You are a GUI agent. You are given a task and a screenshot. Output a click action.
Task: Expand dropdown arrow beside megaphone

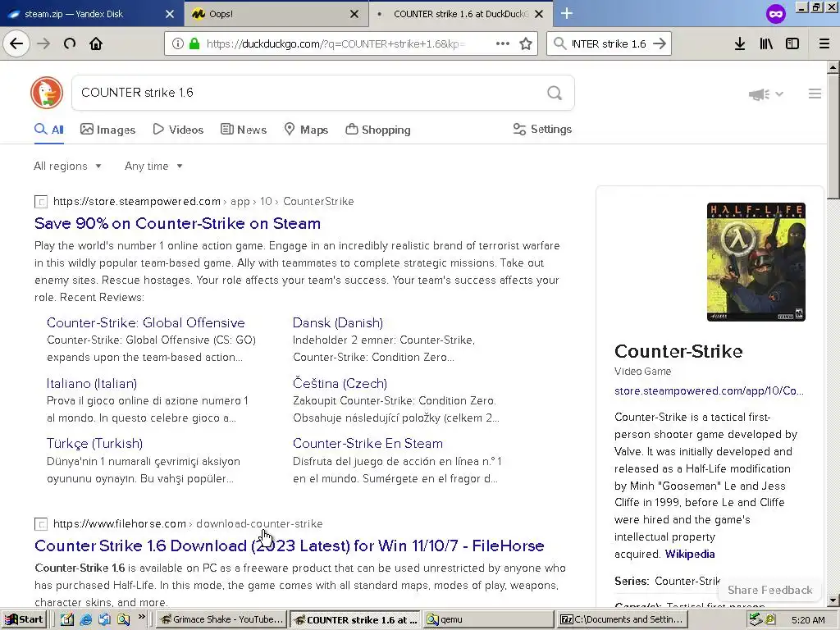tap(779, 94)
